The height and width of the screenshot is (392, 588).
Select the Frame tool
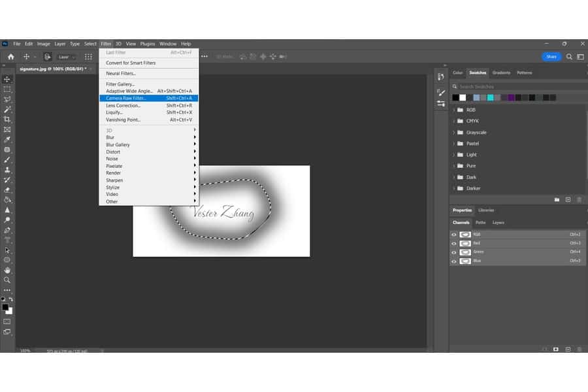7,129
